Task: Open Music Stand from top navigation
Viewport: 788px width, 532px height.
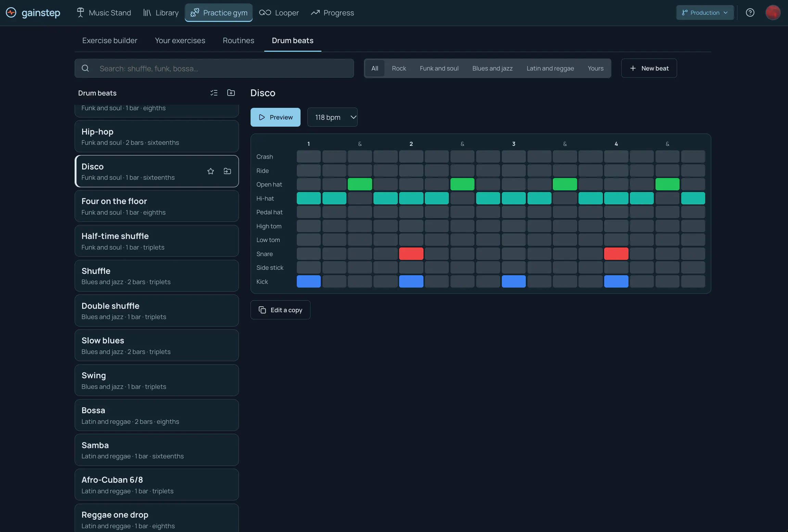Action: tap(103, 13)
